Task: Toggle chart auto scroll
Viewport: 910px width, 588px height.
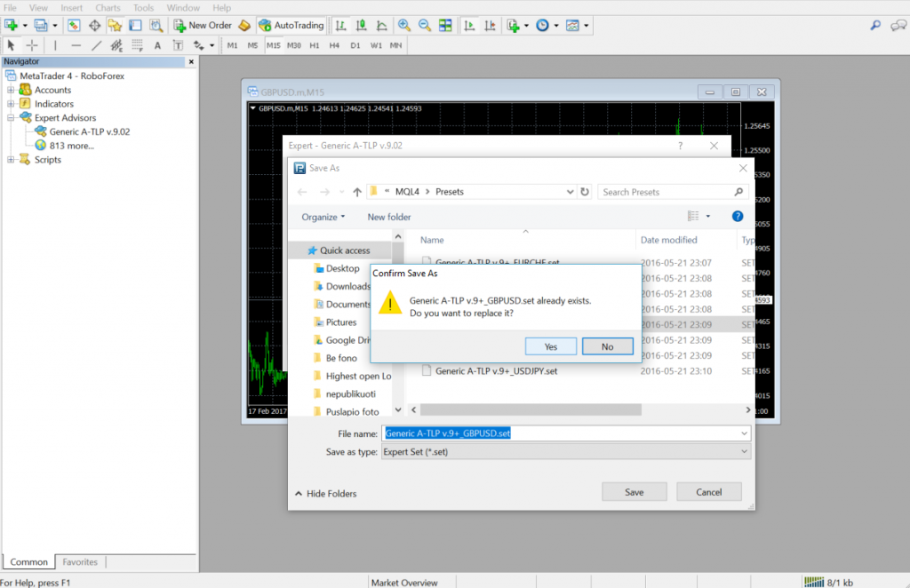Action: pos(469,25)
